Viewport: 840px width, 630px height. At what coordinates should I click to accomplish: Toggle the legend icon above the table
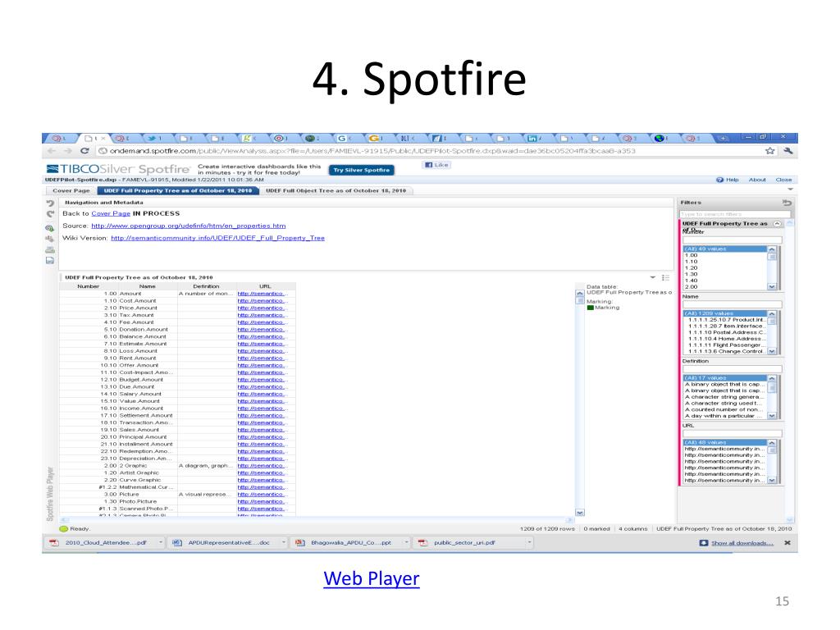[665, 277]
